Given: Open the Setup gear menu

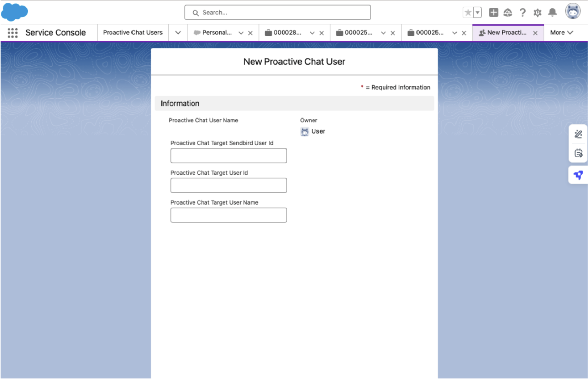Looking at the screenshot, I should 537,13.
